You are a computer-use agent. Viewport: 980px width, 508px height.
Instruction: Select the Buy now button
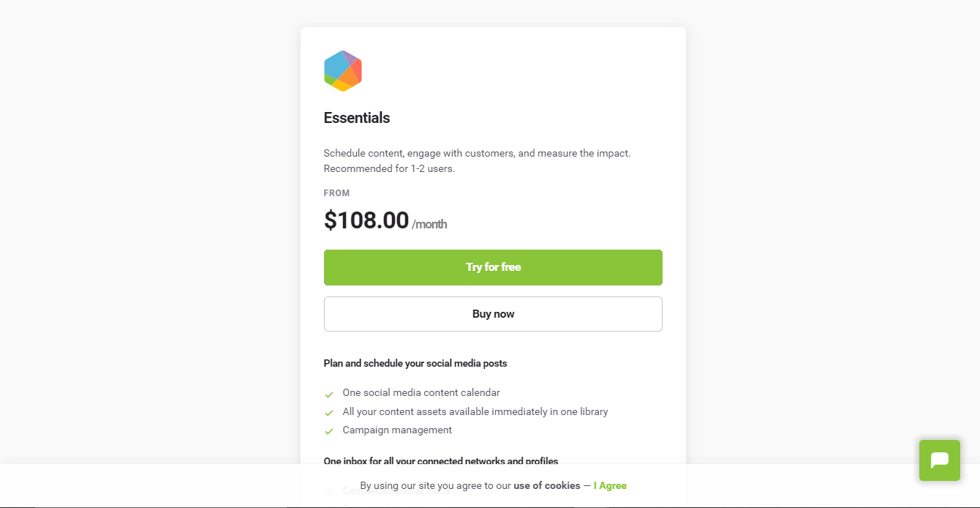point(493,314)
